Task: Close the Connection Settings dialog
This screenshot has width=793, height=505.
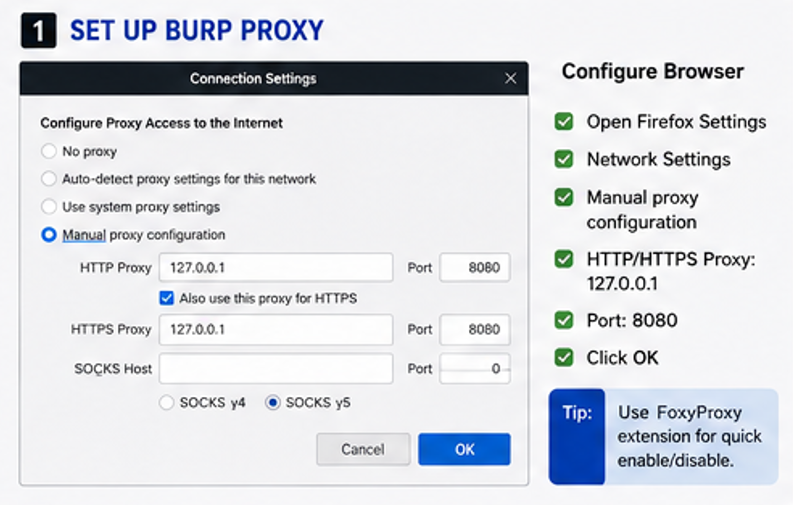Action: pyautogui.click(x=510, y=78)
